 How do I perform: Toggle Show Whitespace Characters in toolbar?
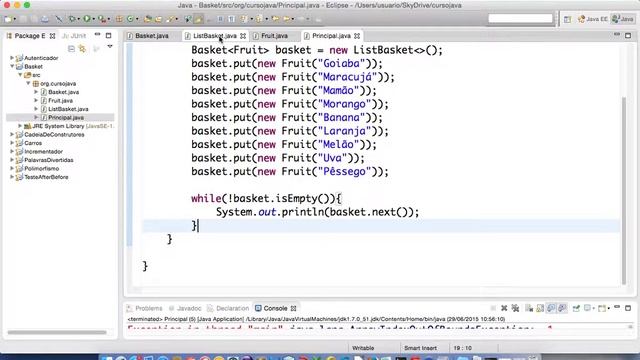231,19
